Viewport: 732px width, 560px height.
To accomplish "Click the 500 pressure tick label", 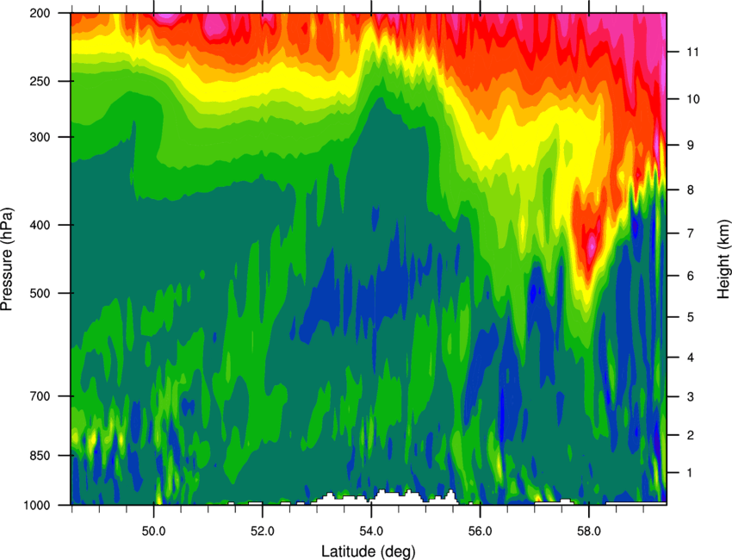I will point(40,293).
